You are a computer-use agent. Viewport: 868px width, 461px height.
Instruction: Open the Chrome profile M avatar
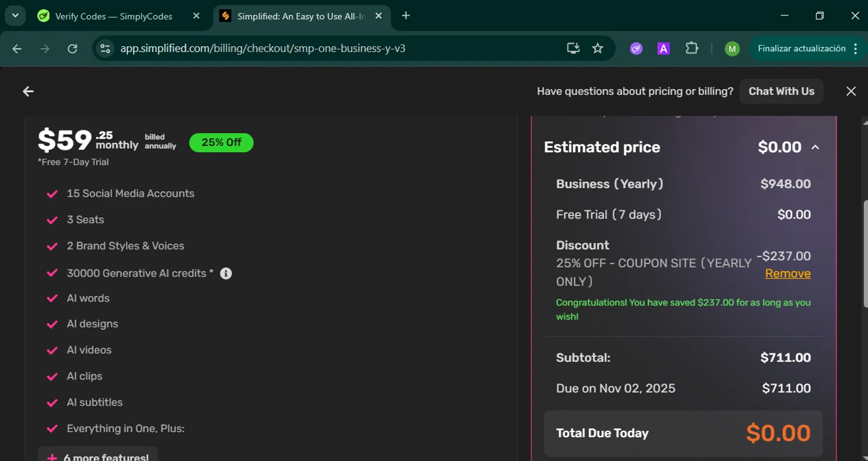tap(732, 49)
